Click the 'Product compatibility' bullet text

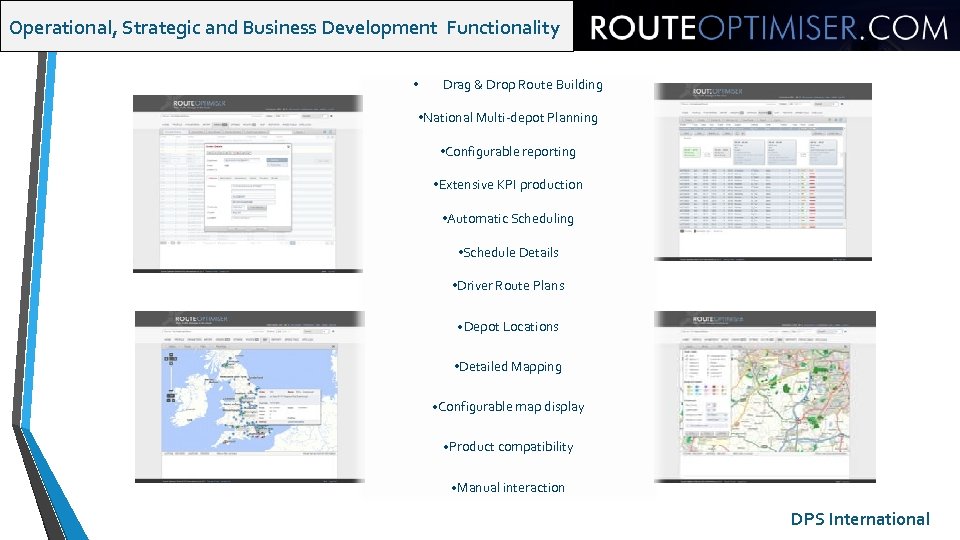coord(511,446)
